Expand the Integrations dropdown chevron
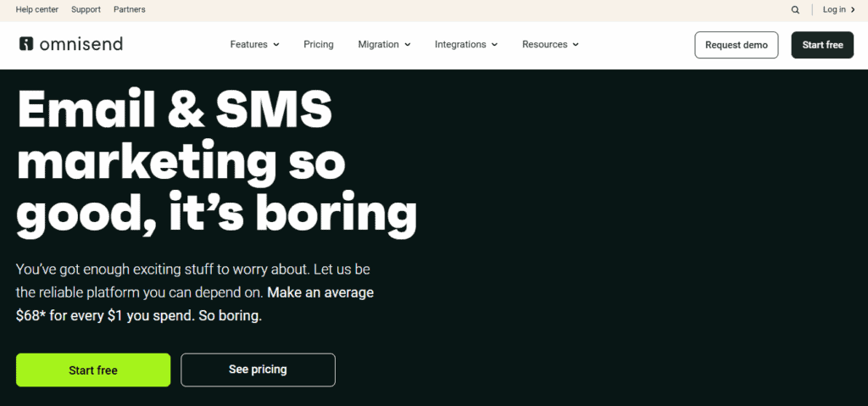The height and width of the screenshot is (406, 868). pos(494,45)
